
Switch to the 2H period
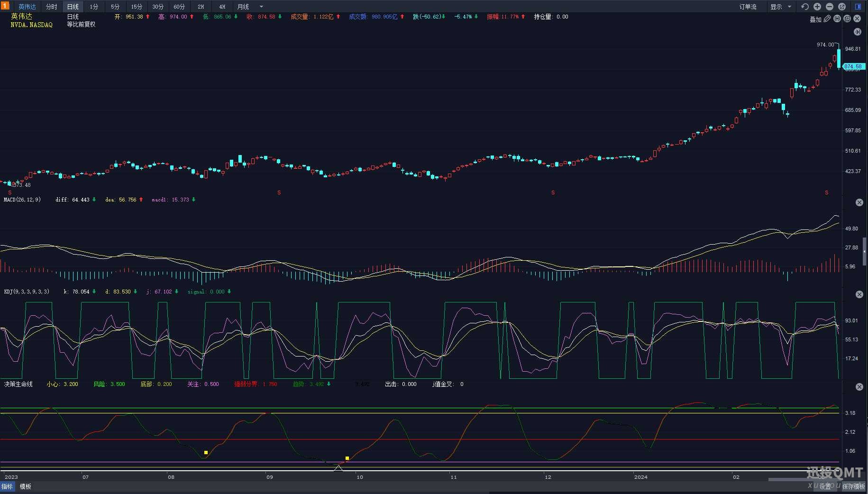click(201, 7)
